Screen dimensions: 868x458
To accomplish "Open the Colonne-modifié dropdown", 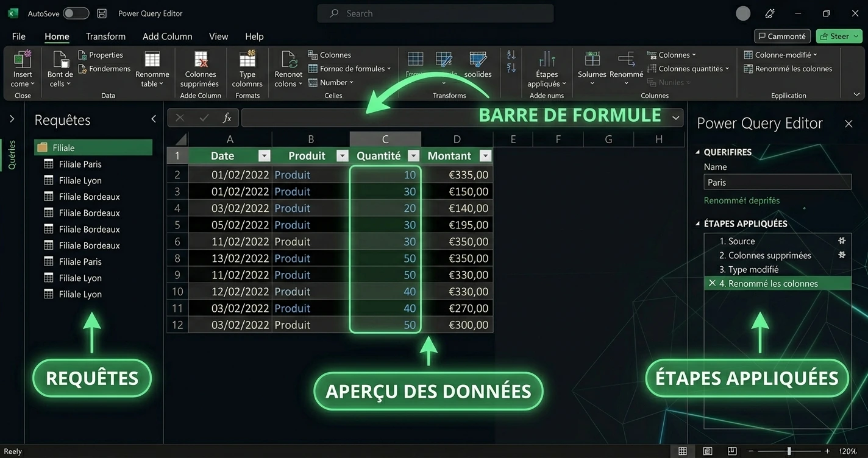I will click(x=781, y=55).
